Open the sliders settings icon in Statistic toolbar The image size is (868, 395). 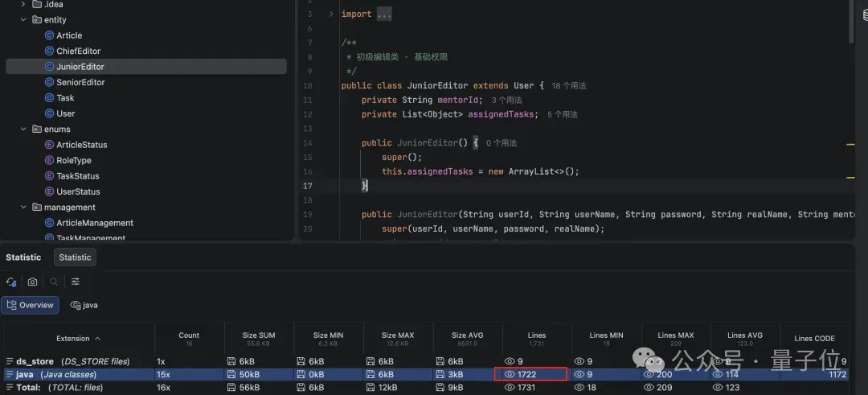click(x=76, y=282)
